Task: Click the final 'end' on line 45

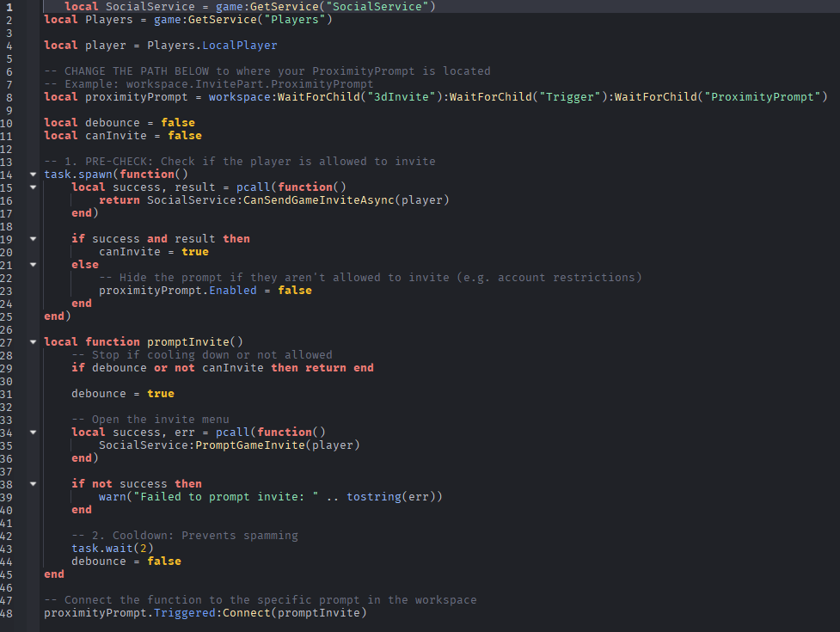Action: [54, 574]
